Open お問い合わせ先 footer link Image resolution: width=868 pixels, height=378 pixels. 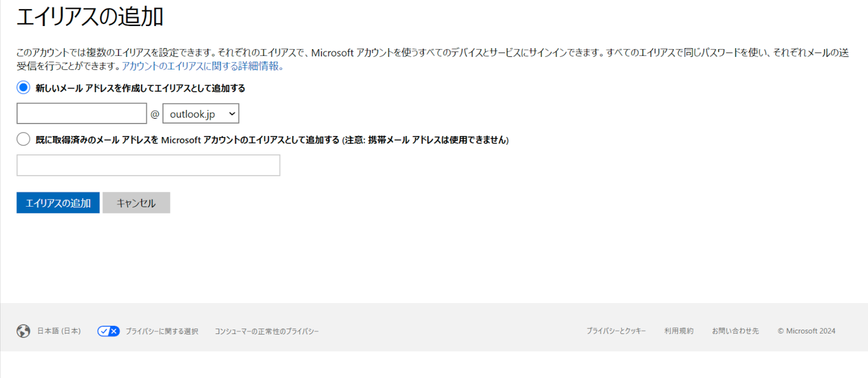[735, 331]
